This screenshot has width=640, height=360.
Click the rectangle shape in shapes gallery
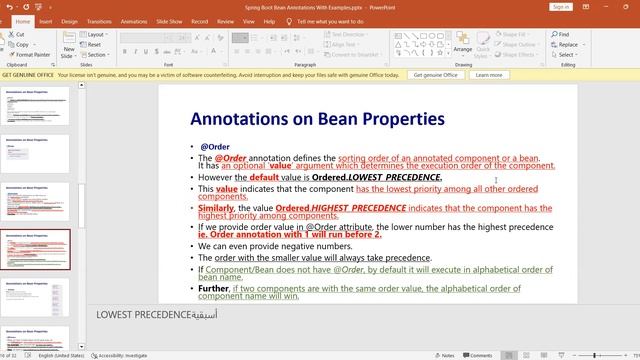423,36
